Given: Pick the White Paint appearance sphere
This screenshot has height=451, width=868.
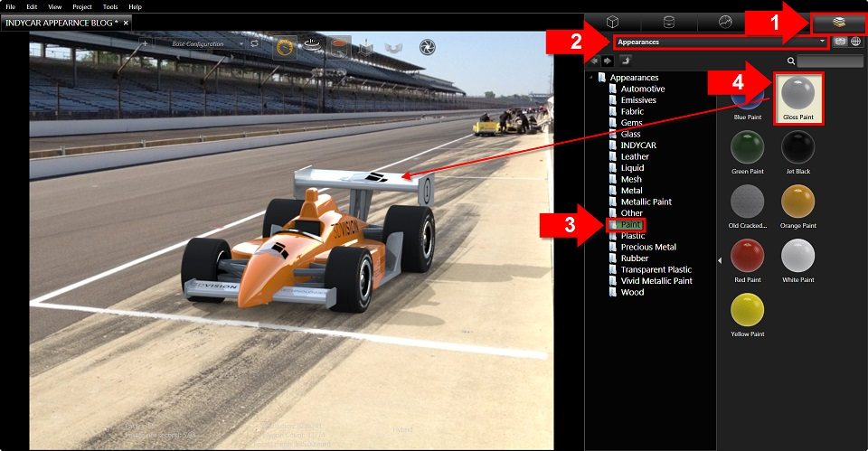Looking at the screenshot, I should pos(798,255).
